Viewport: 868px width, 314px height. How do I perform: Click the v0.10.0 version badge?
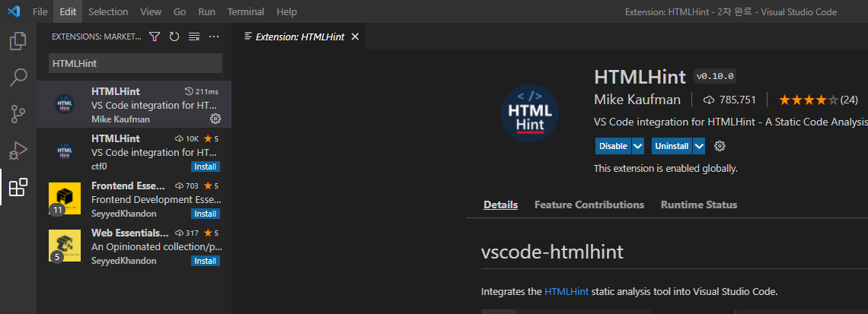(x=715, y=76)
